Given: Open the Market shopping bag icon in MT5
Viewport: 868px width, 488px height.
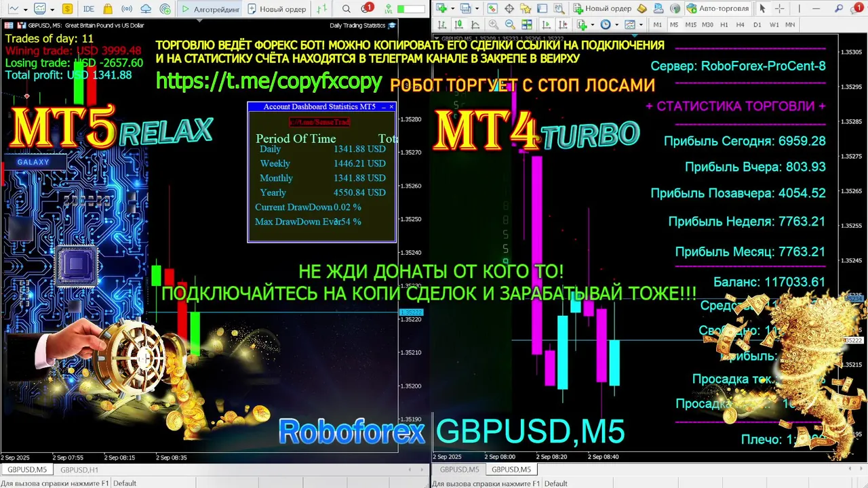Looking at the screenshot, I should click(108, 9).
